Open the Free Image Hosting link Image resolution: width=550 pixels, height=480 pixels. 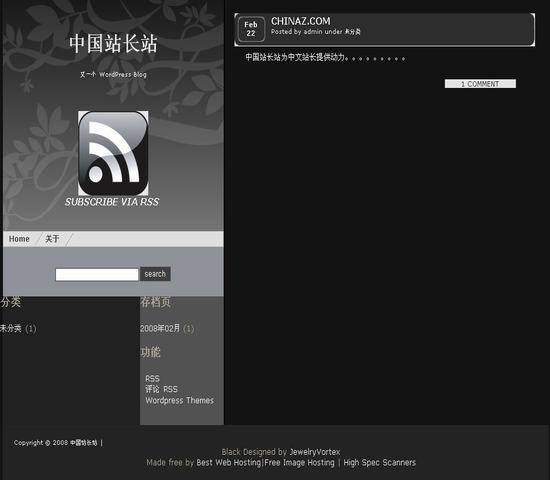pos(300,463)
